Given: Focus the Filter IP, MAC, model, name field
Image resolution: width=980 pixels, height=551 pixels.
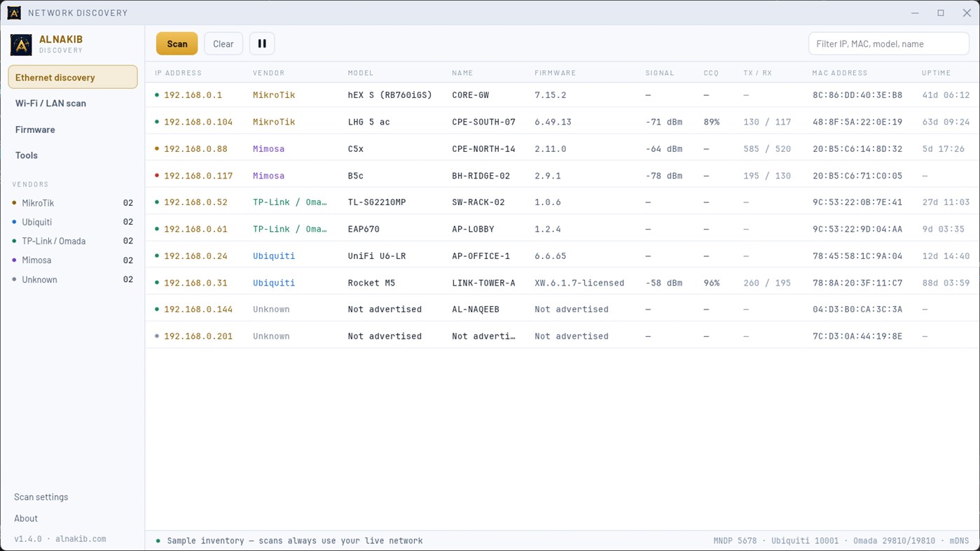Looking at the screenshot, I should 889,43.
